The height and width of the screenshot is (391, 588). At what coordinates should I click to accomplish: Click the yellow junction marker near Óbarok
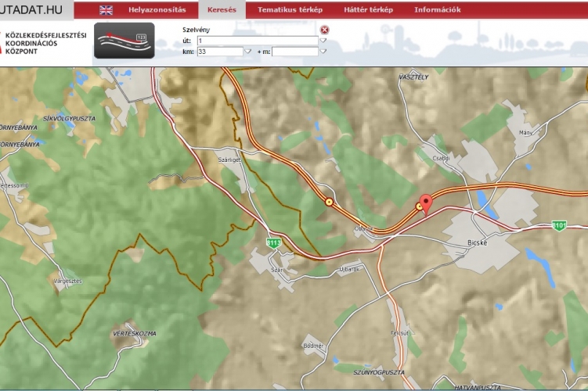(329, 202)
